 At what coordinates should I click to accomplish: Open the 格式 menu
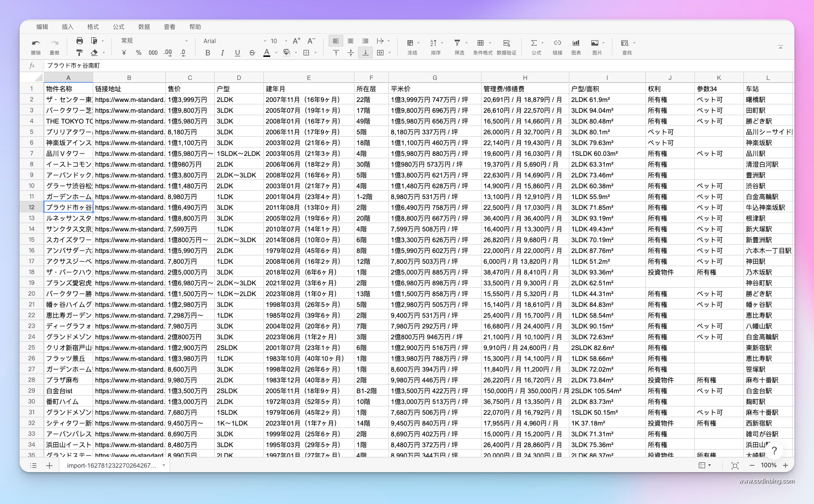(x=93, y=27)
